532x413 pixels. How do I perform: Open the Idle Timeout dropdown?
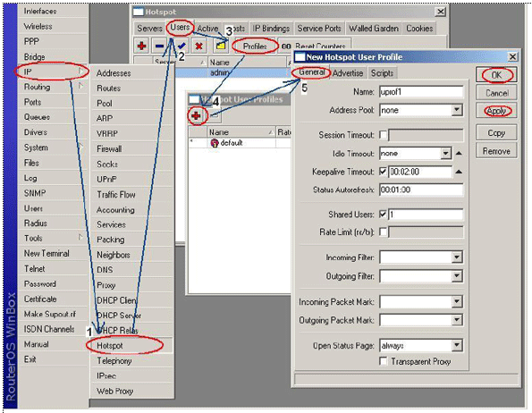[x=446, y=154]
